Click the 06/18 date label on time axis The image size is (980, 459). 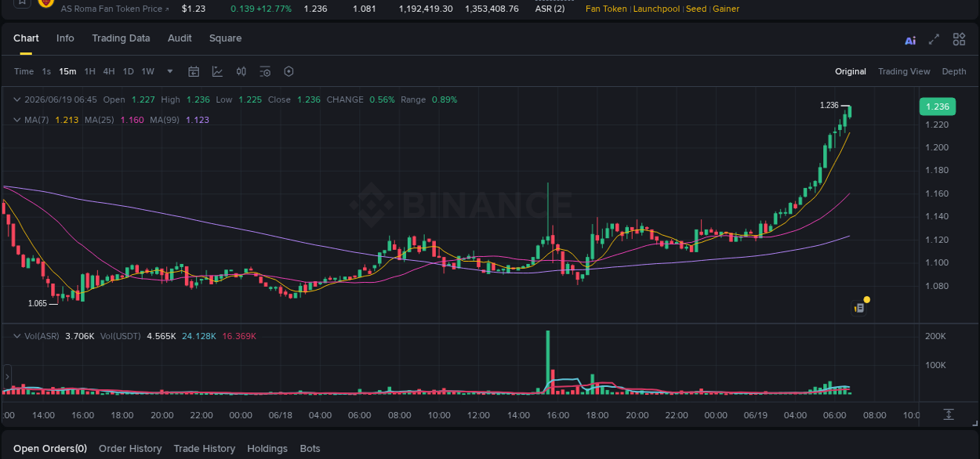point(281,415)
